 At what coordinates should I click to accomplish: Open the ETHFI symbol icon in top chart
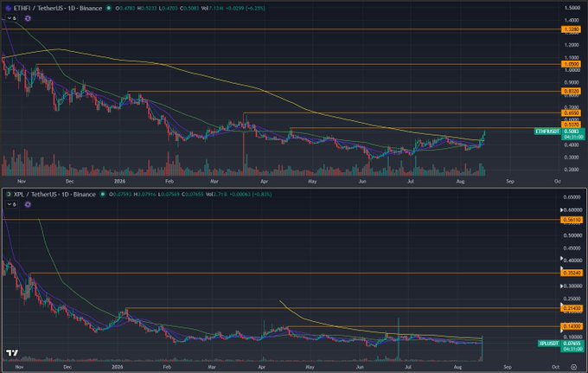tap(8, 8)
